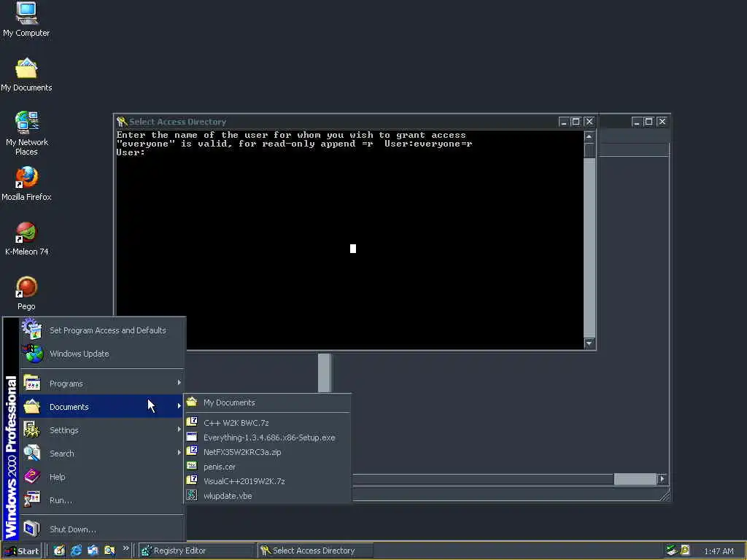The height and width of the screenshot is (560, 747).
Task: Open My Documents in the Documents submenu
Action: coord(268,402)
